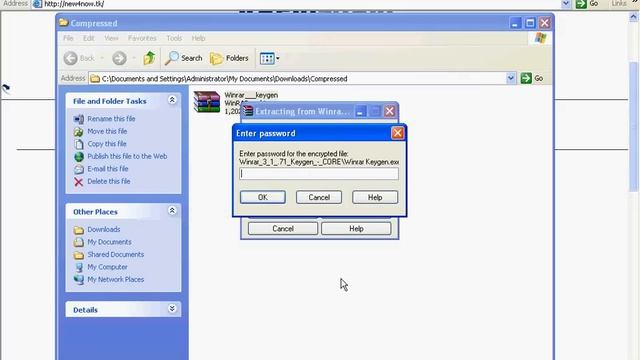640x360 pixels.
Task: Go up one folder level
Action: pos(149,58)
